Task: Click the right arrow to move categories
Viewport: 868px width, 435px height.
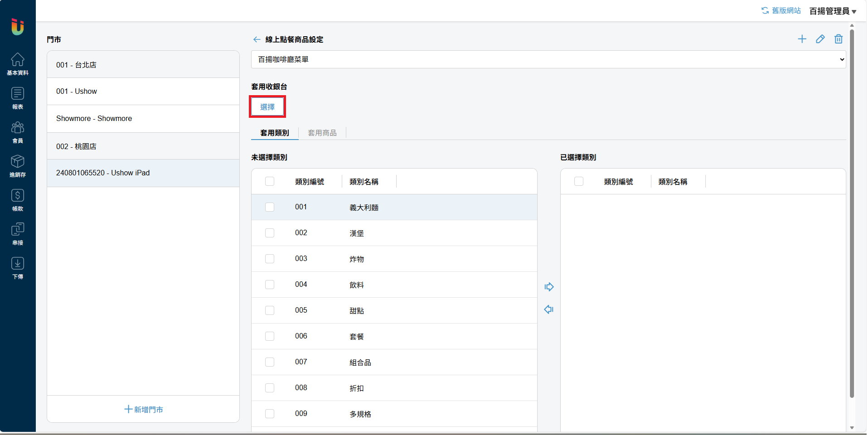Action: point(549,287)
